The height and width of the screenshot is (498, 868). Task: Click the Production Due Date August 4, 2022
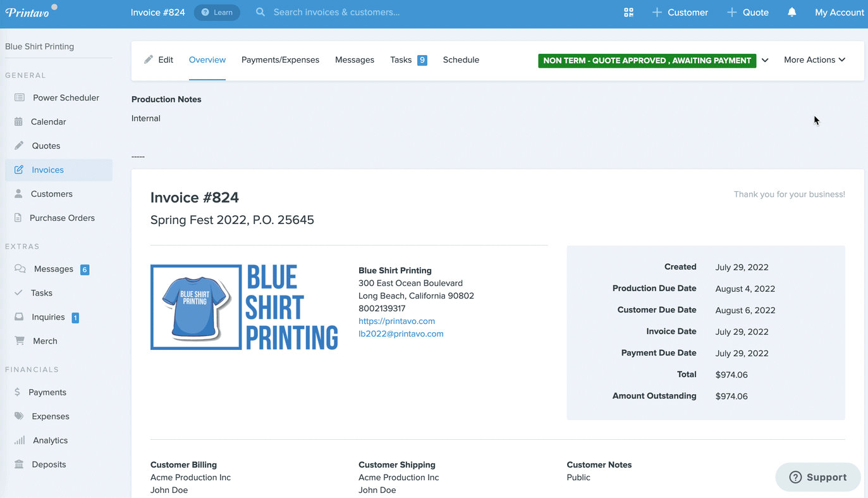point(745,289)
